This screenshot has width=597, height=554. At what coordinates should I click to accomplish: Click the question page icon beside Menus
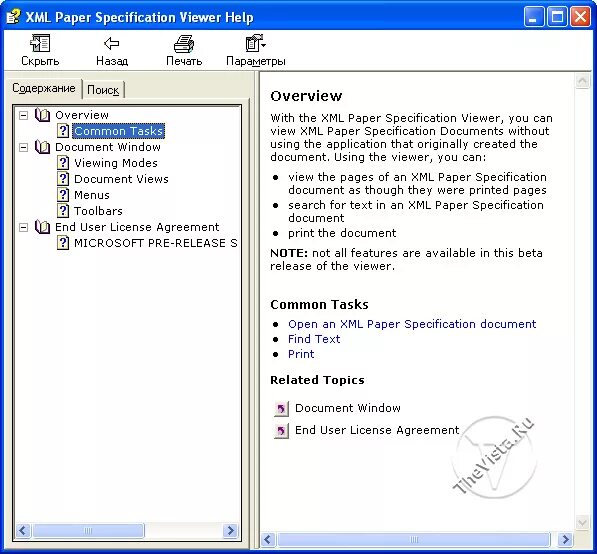63,195
